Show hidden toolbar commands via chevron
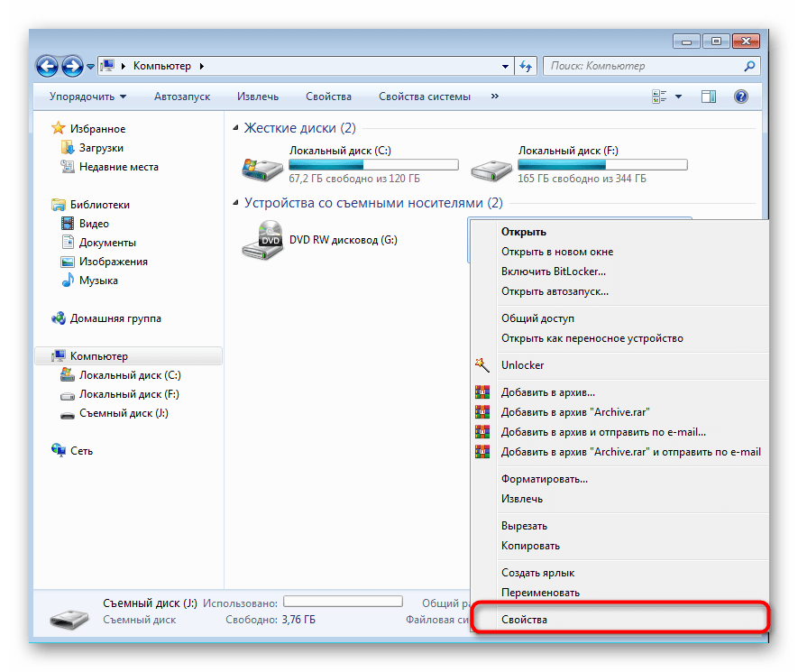798x672 pixels. [495, 97]
